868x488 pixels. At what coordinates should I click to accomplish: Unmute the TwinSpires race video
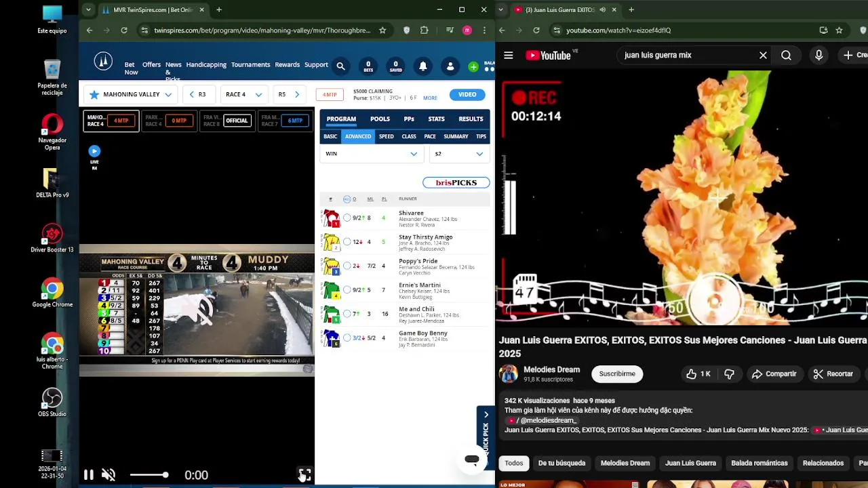[108, 475]
